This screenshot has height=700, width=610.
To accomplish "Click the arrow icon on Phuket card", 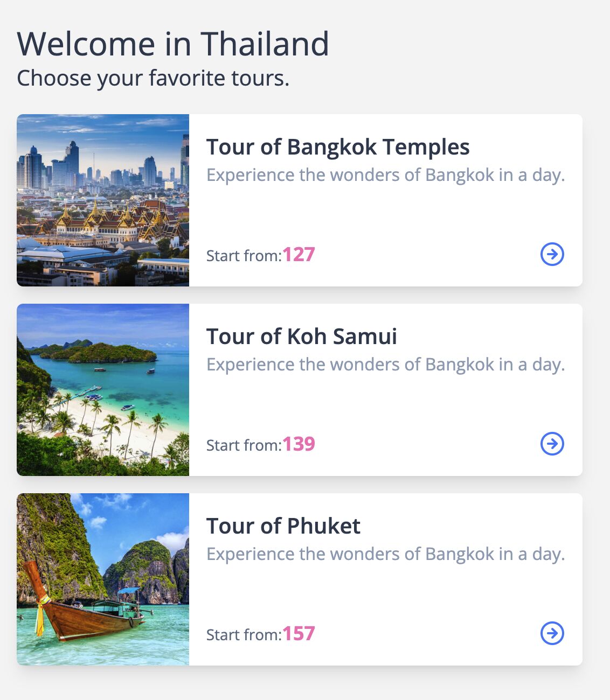I will coord(552,633).
